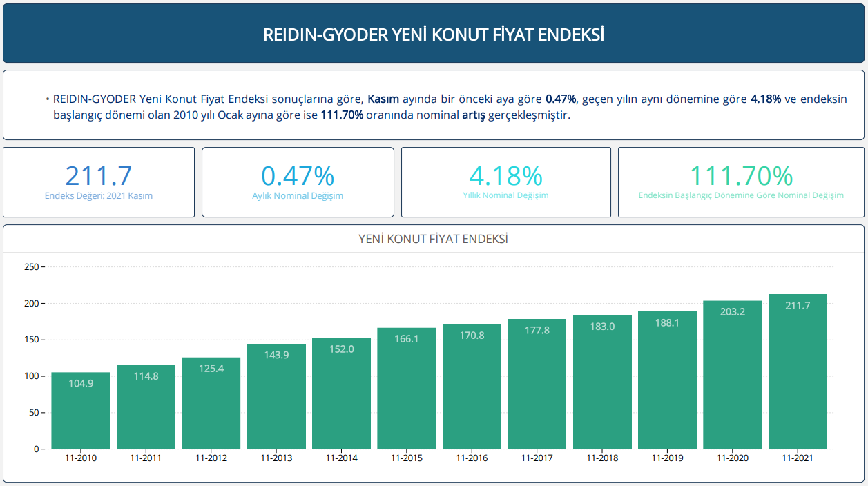Click the 11-2017 x-axis label
The width and height of the screenshot is (868, 486).
pyautogui.click(x=537, y=458)
